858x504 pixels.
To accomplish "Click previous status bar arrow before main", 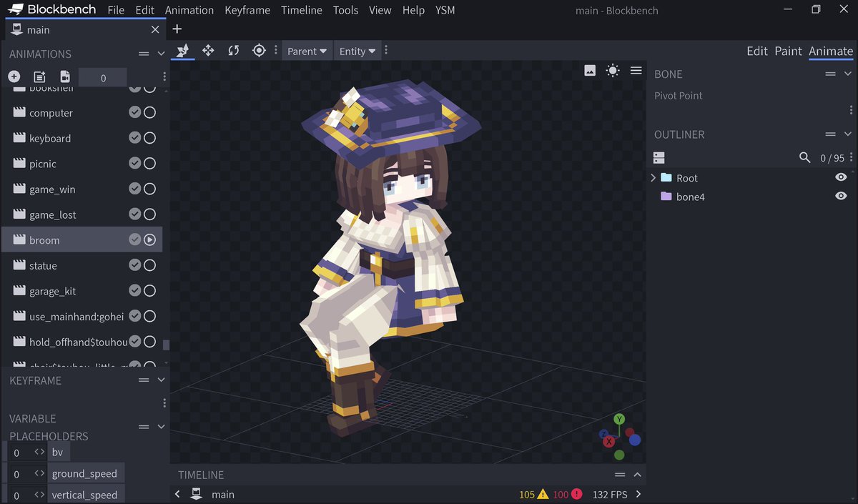I will (177, 494).
